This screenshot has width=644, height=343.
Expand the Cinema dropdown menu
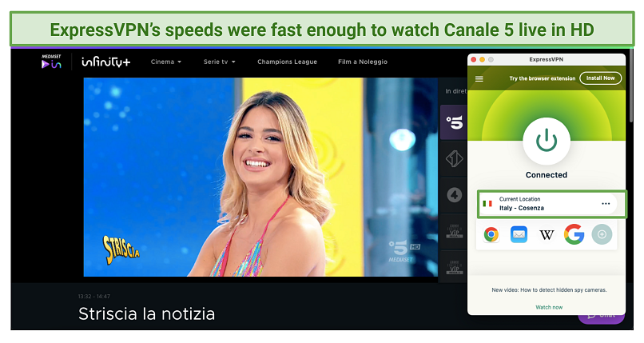[166, 62]
